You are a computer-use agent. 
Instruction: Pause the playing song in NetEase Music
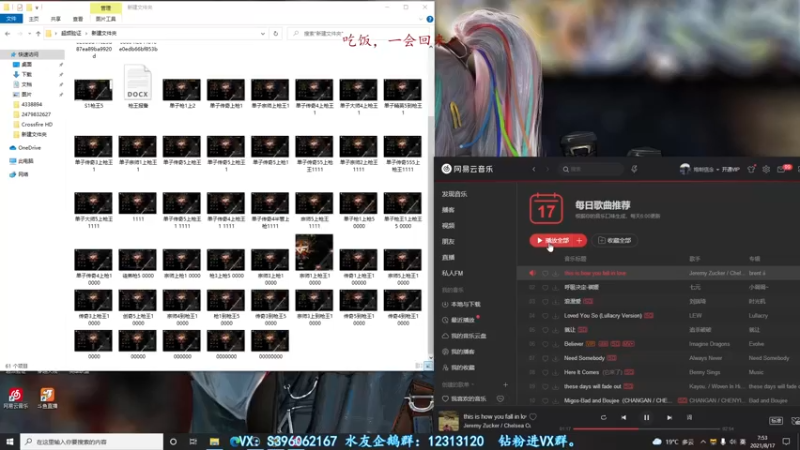coord(646,417)
